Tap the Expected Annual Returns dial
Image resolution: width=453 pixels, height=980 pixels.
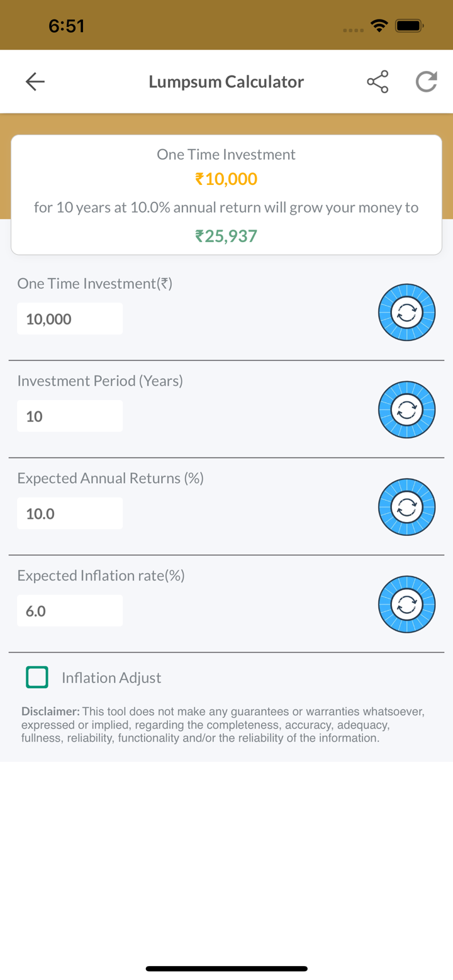[407, 508]
